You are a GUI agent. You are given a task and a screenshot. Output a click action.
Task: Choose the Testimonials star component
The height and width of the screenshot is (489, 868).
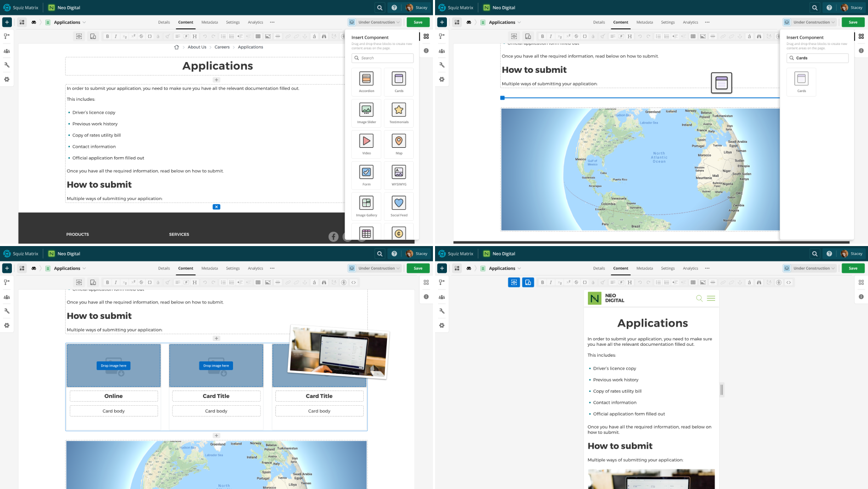click(399, 112)
